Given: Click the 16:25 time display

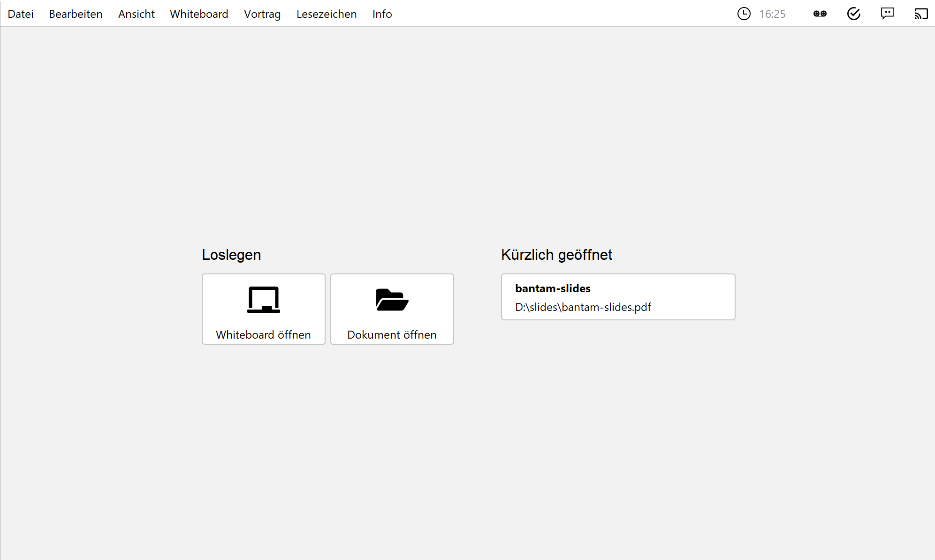Looking at the screenshot, I should pyautogui.click(x=772, y=14).
